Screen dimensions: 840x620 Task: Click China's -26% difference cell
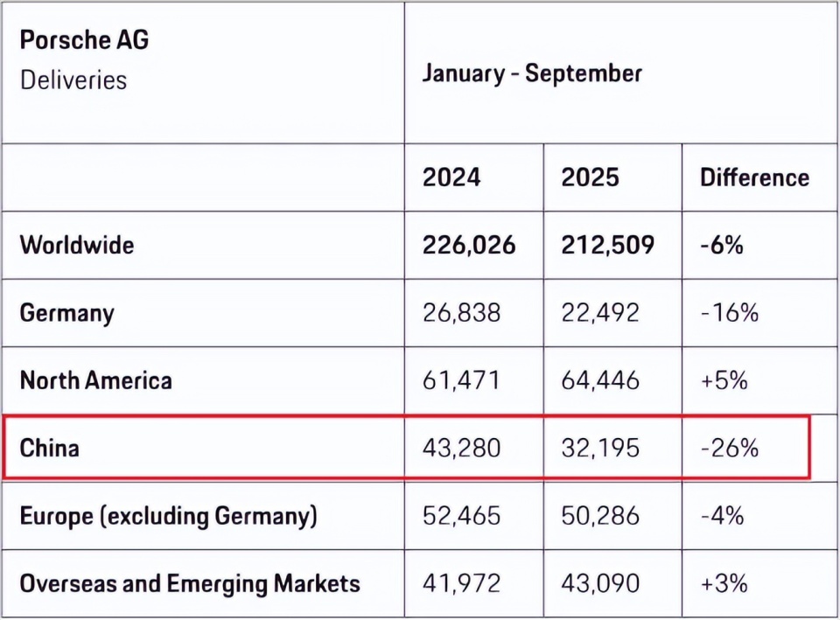point(729,448)
